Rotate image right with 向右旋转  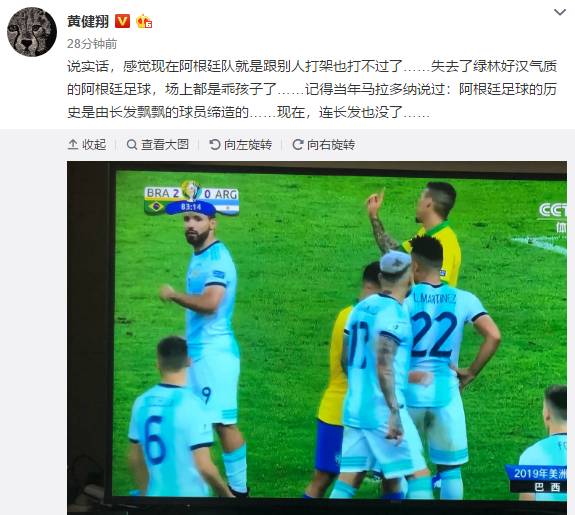tap(323, 145)
